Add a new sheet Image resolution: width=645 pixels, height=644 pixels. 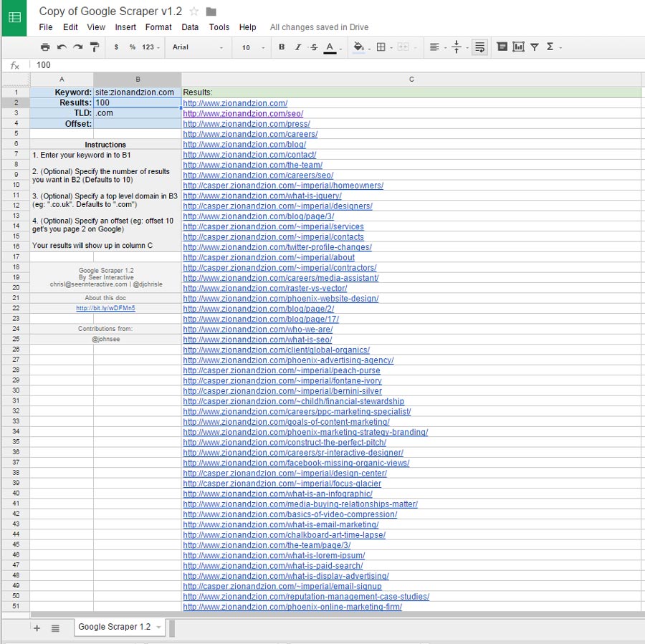click(x=37, y=628)
